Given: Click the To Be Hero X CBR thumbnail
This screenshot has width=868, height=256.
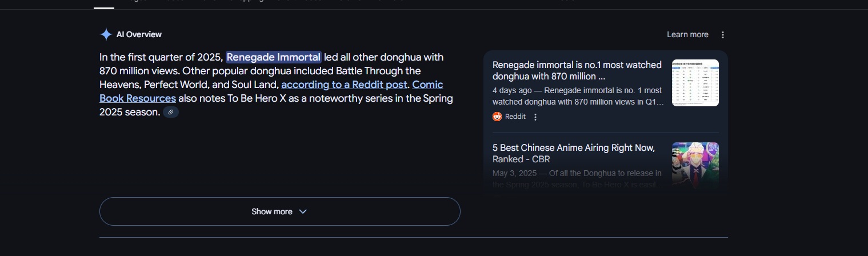Looking at the screenshot, I should (695, 166).
